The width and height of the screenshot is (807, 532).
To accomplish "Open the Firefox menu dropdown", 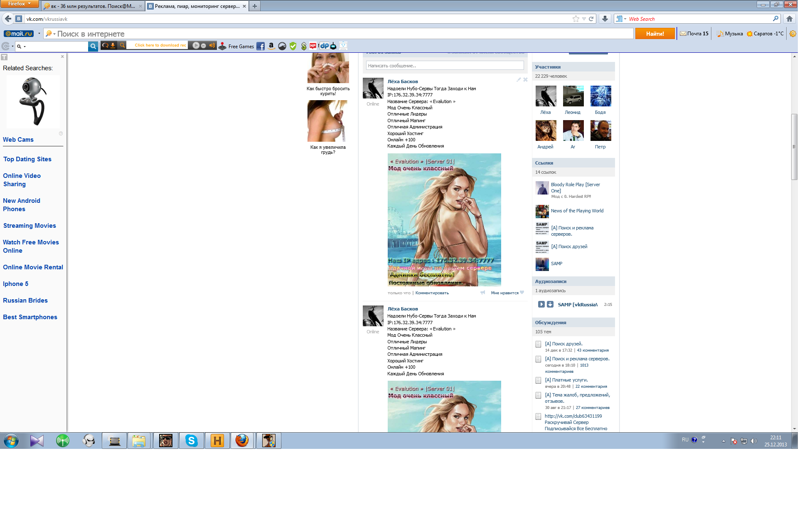I will 20,4.
